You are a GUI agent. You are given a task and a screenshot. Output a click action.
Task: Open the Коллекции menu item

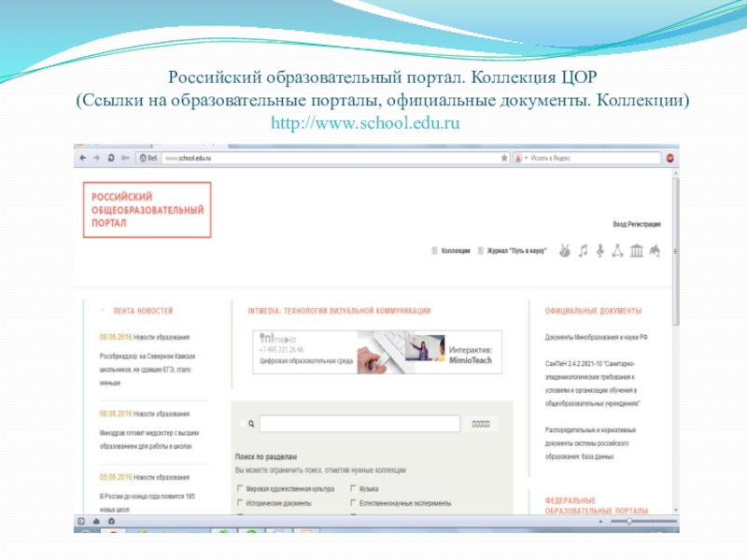coord(454,251)
